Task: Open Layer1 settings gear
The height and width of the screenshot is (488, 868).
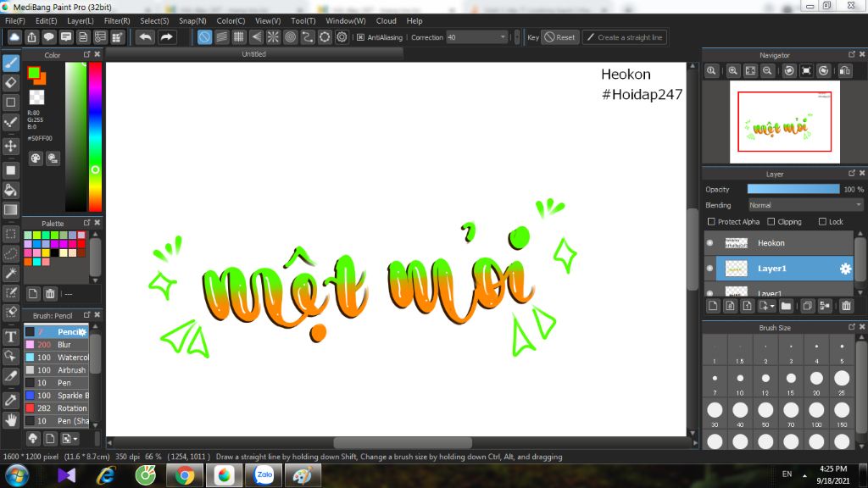Action: 845,269
